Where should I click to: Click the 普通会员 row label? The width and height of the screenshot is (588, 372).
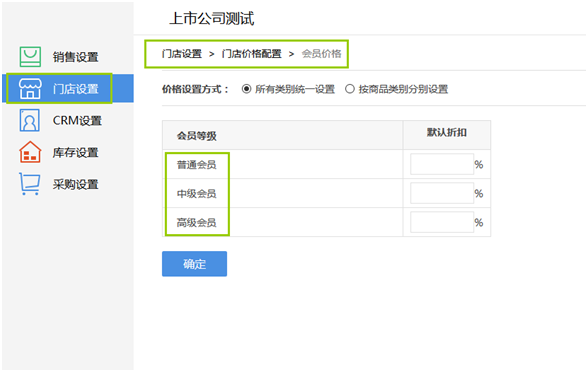click(x=196, y=164)
